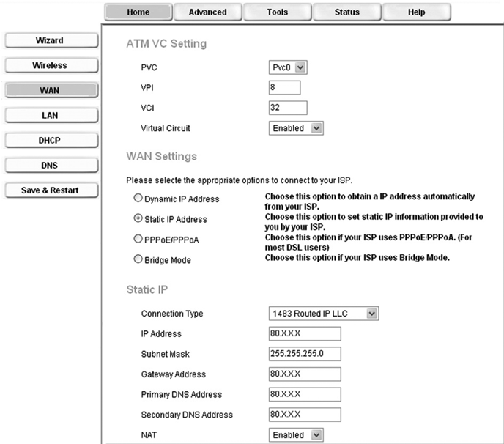The image size is (504, 444).
Task: Click the Subnet Mask field
Action: (x=305, y=354)
